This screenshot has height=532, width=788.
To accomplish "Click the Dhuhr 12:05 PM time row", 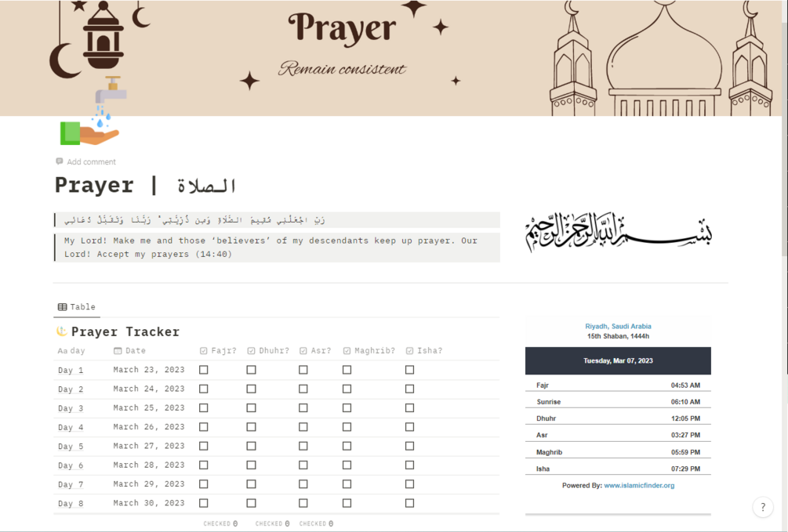I will click(618, 418).
